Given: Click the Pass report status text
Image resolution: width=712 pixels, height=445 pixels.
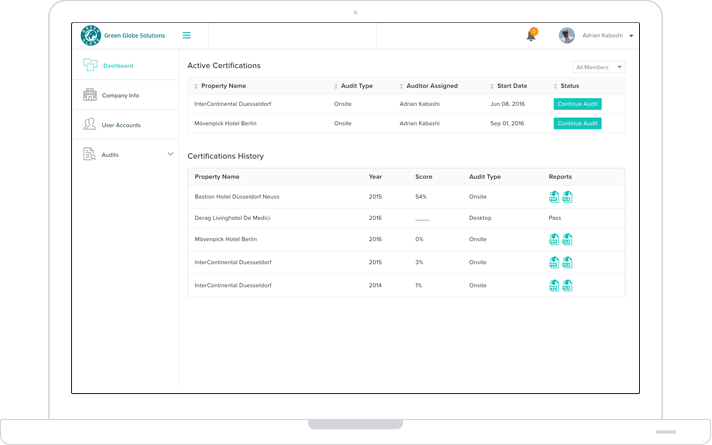Looking at the screenshot, I should pyautogui.click(x=555, y=218).
